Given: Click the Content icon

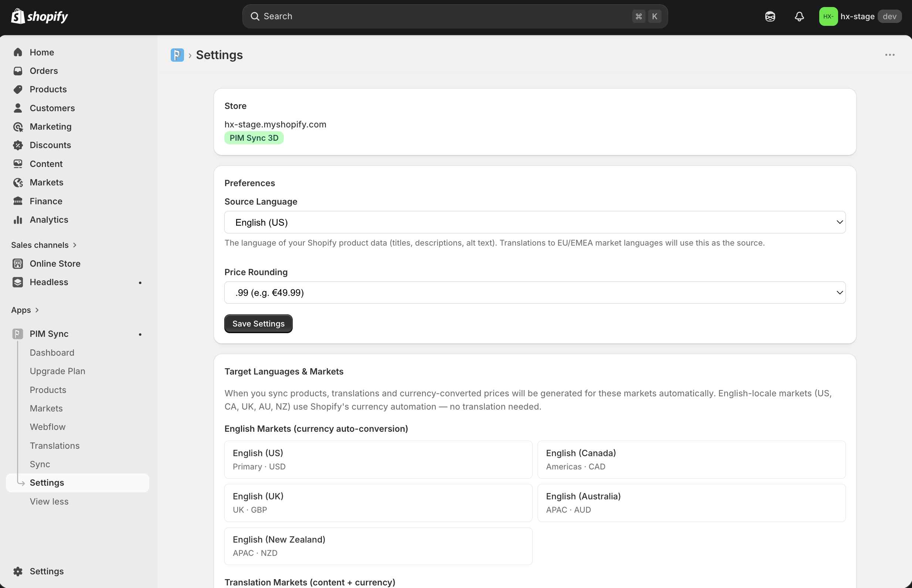Looking at the screenshot, I should point(18,164).
